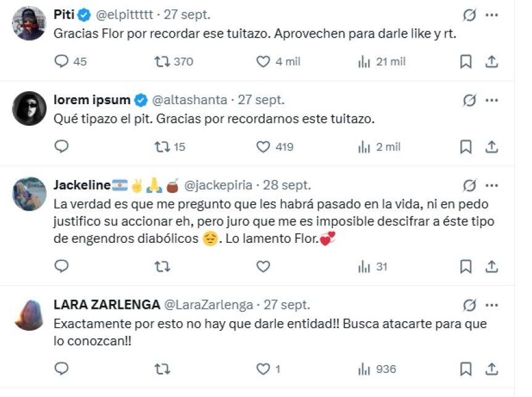Bookmark Piti's tweet
This screenshot has width=532, height=397.
[467, 61]
